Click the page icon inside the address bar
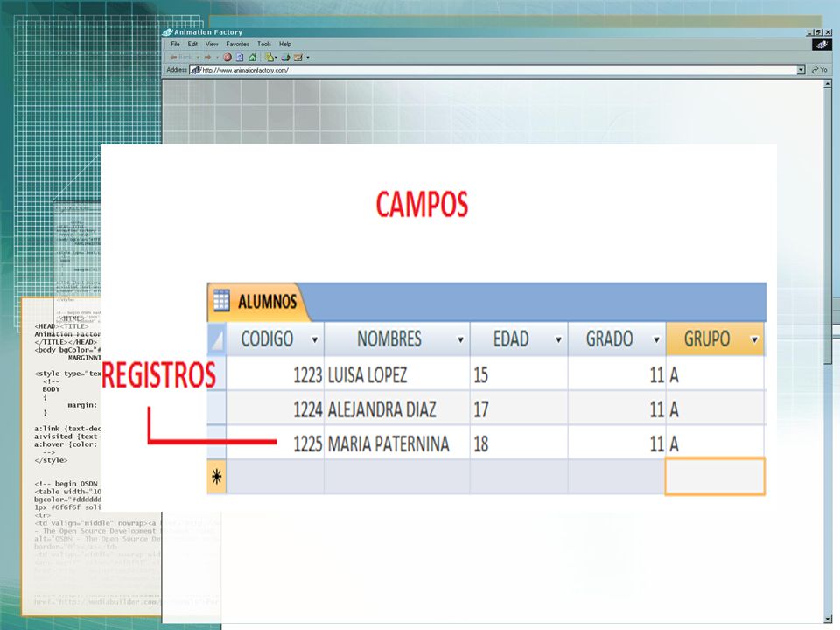840x630 pixels. (196, 70)
